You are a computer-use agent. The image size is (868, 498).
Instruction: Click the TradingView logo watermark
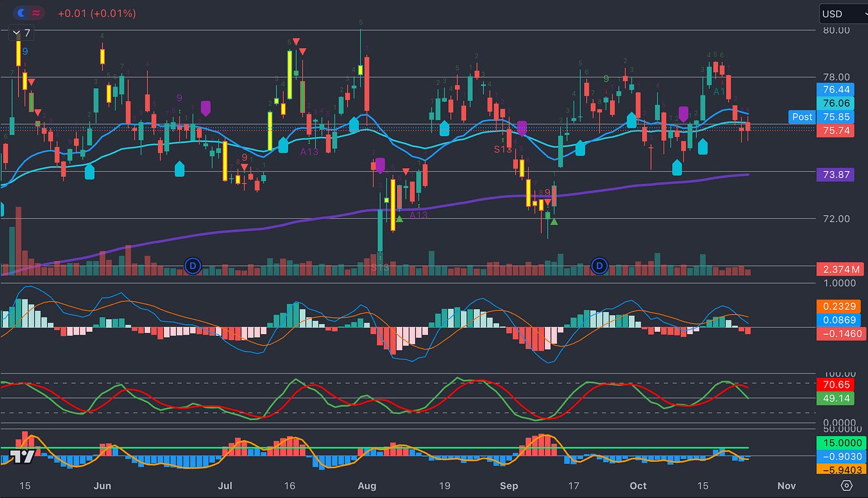[22, 456]
